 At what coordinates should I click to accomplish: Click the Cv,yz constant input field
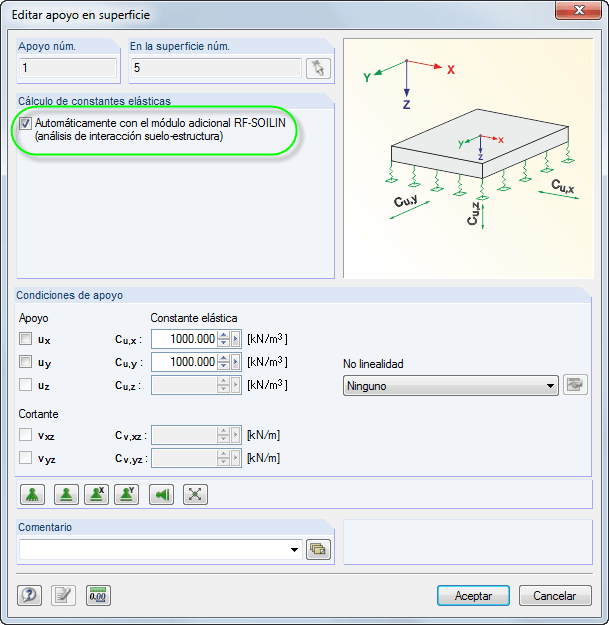pos(185,458)
